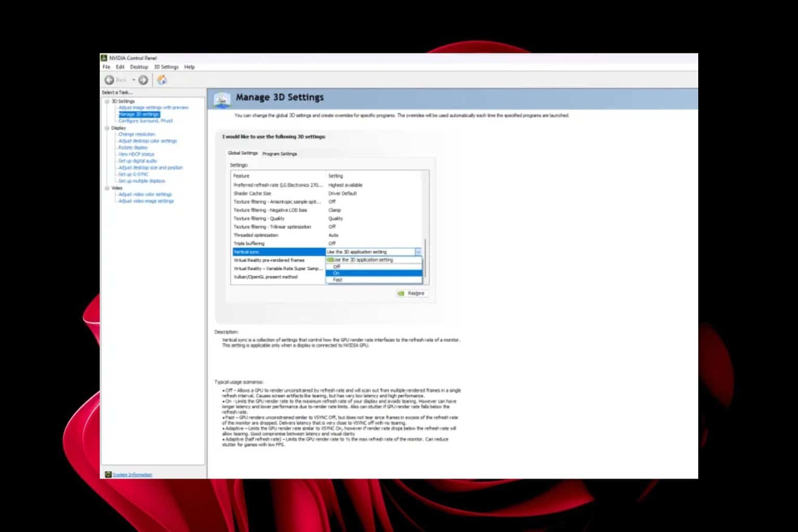Select the Vertical sync feature row
This screenshot has height=532, width=798.
(279, 252)
